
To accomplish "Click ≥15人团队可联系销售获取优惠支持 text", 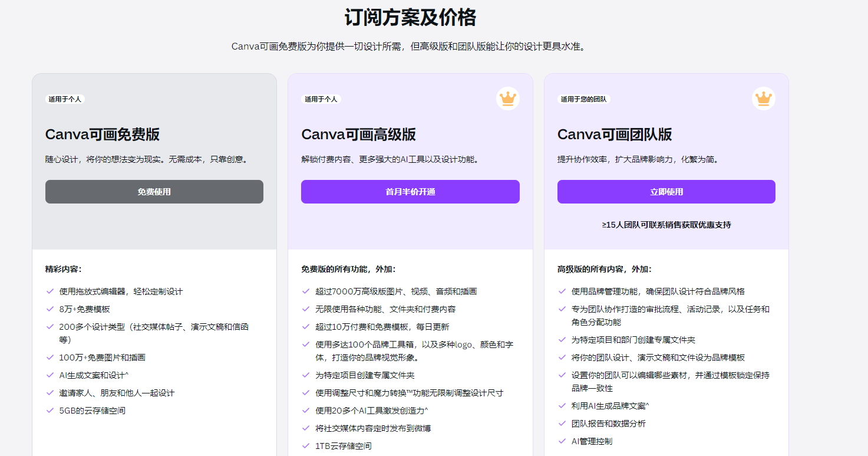I will pyautogui.click(x=666, y=225).
